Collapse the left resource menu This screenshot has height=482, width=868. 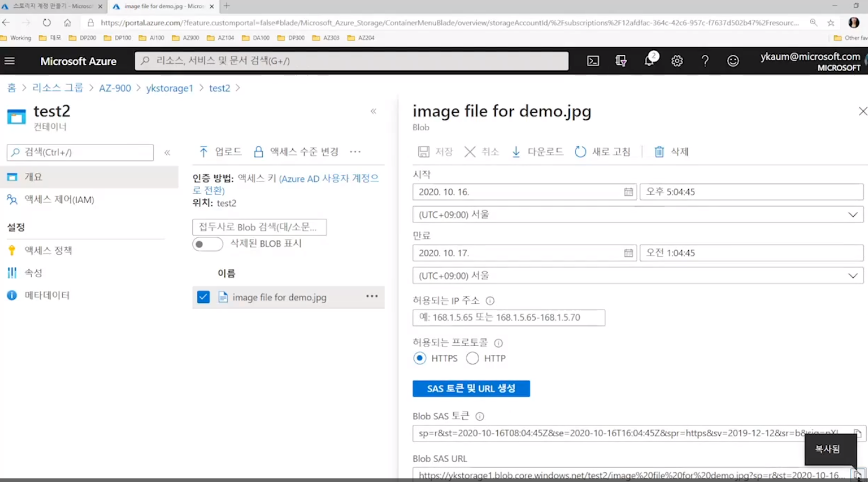click(x=168, y=152)
